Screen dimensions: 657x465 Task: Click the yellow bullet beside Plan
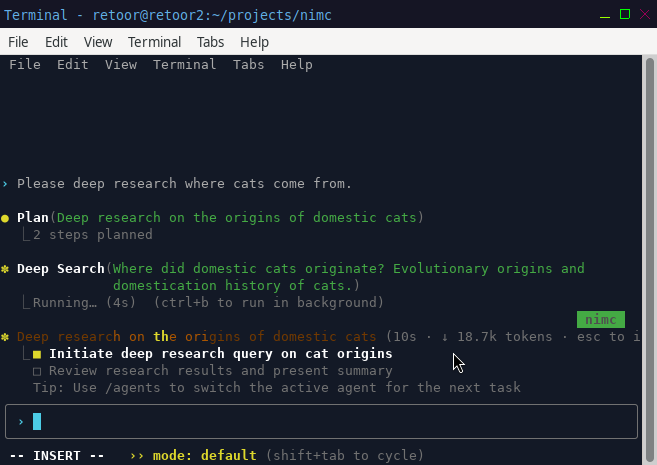click(5, 218)
